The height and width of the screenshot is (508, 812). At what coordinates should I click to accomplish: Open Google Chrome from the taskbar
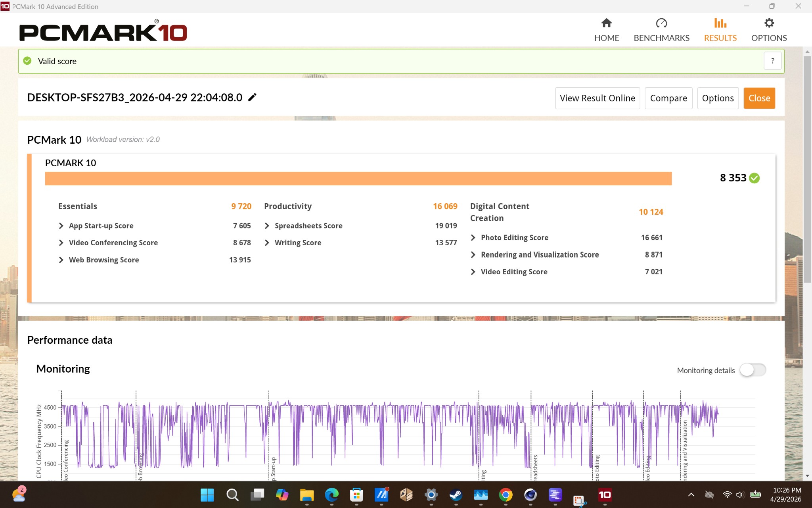[x=506, y=495]
